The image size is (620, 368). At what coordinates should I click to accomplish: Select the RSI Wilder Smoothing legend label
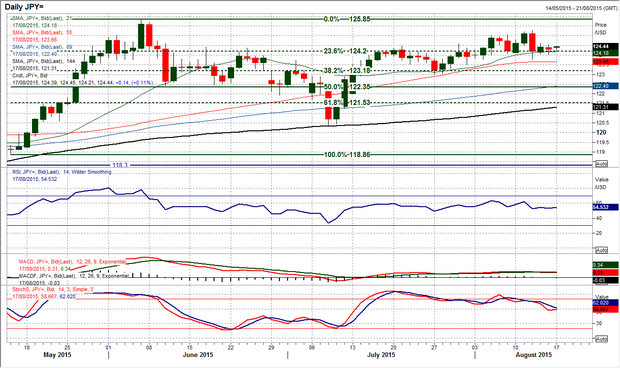(x=62, y=172)
